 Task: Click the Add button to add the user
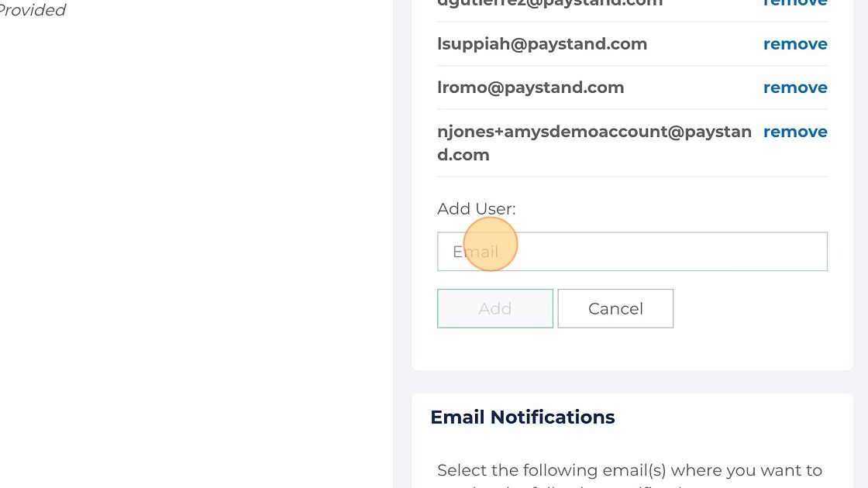tap(495, 308)
